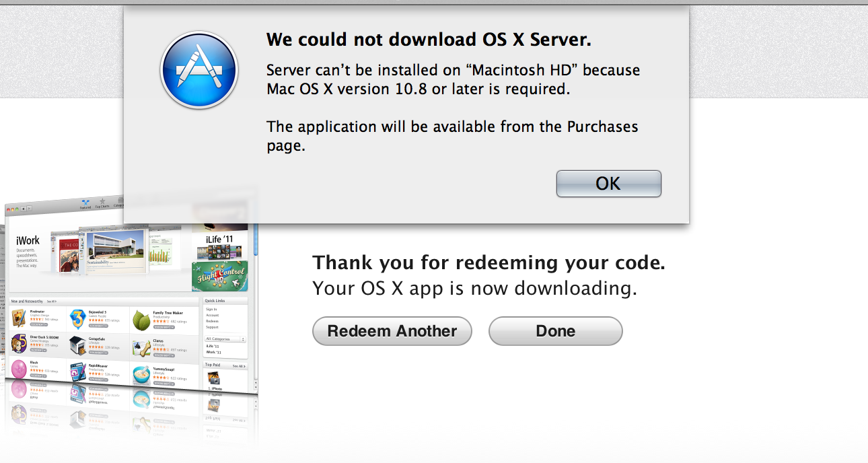The width and height of the screenshot is (868, 463).
Task: Click the Redeem Another button
Action: (392, 331)
